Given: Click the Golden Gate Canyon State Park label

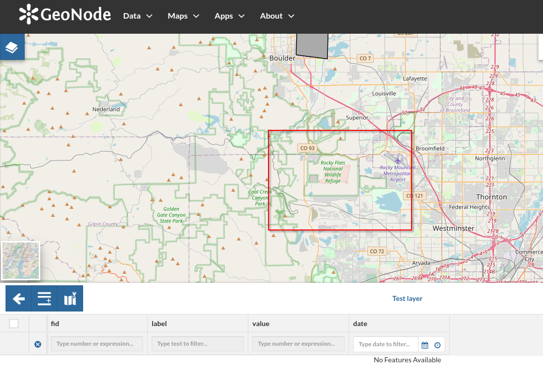Looking at the screenshot, I should pos(171,215).
